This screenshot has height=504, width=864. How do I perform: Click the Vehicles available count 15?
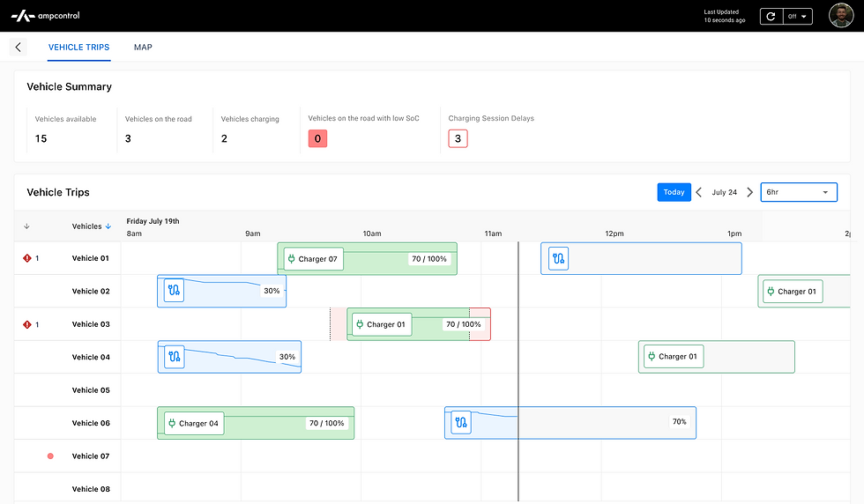tap(41, 139)
